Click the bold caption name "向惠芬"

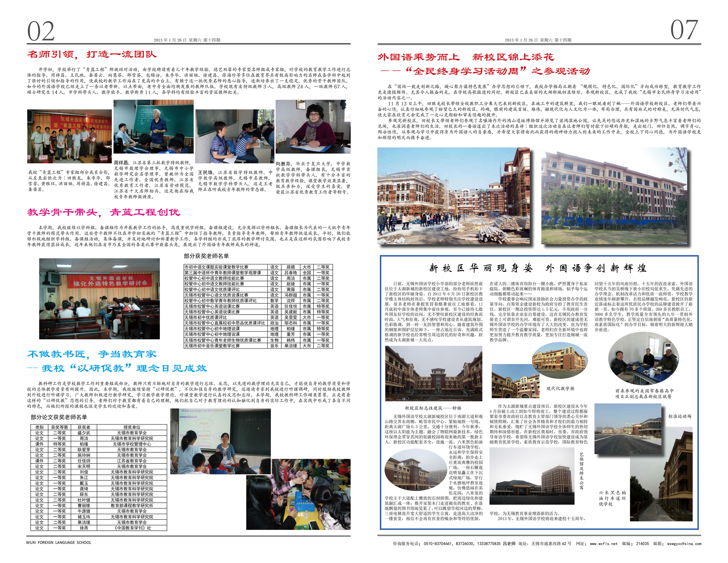pos(283,164)
